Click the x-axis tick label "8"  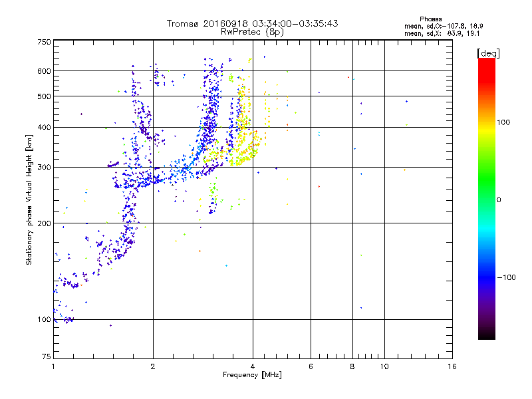pos(352,366)
